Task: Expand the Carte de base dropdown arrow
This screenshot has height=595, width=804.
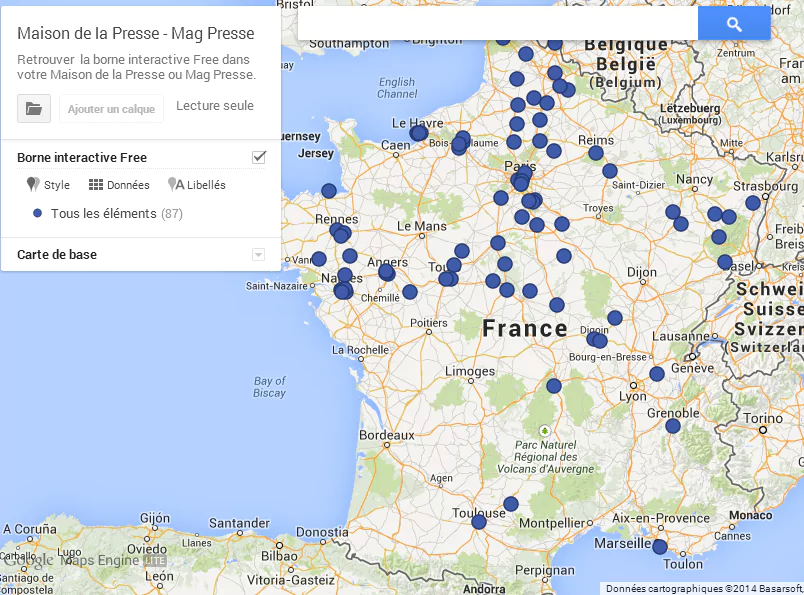Action: click(x=258, y=254)
